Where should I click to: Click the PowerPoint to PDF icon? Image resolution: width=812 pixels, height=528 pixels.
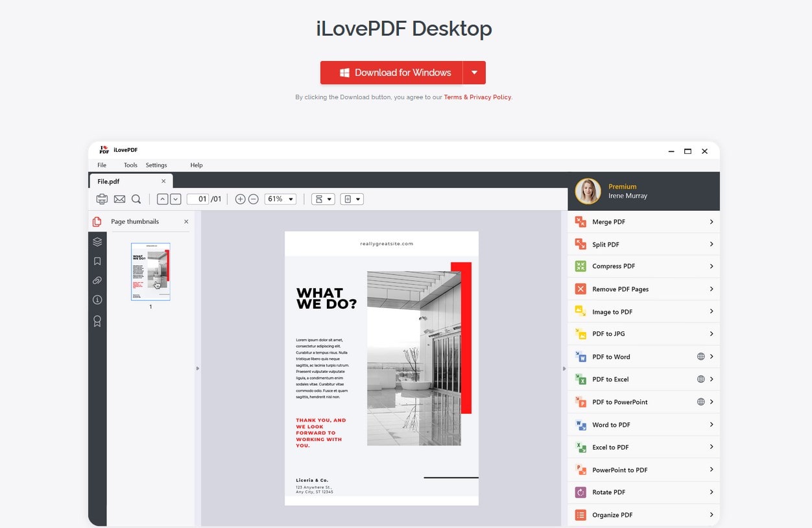click(580, 470)
